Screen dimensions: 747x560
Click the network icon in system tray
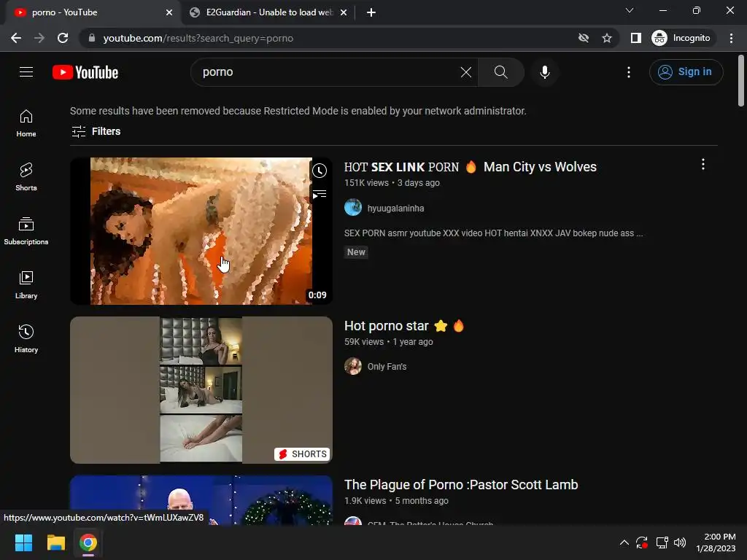[662, 542]
